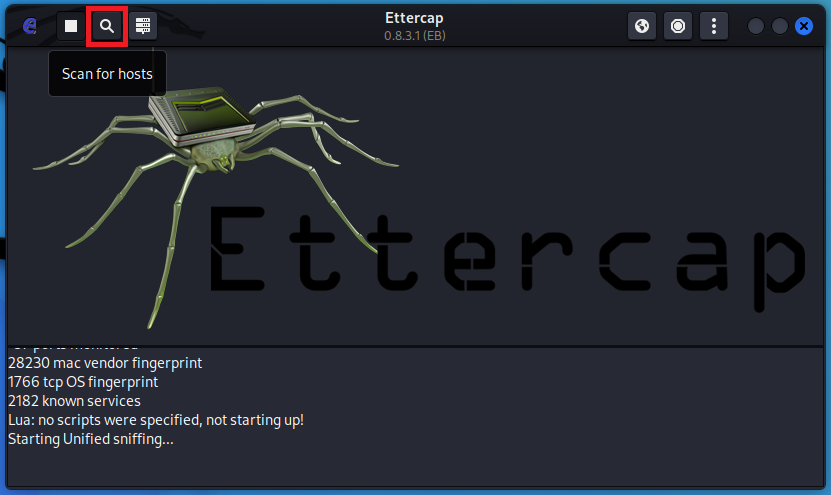Scan for hosts using the magnifier icon
Image resolution: width=831 pixels, height=495 pixels.
(x=107, y=26)
